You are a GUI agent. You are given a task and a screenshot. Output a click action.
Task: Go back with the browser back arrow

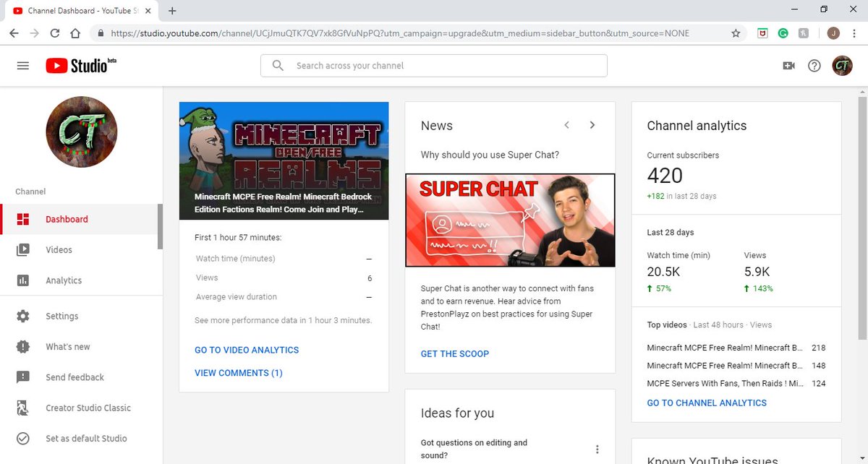(x=14, y=33)
